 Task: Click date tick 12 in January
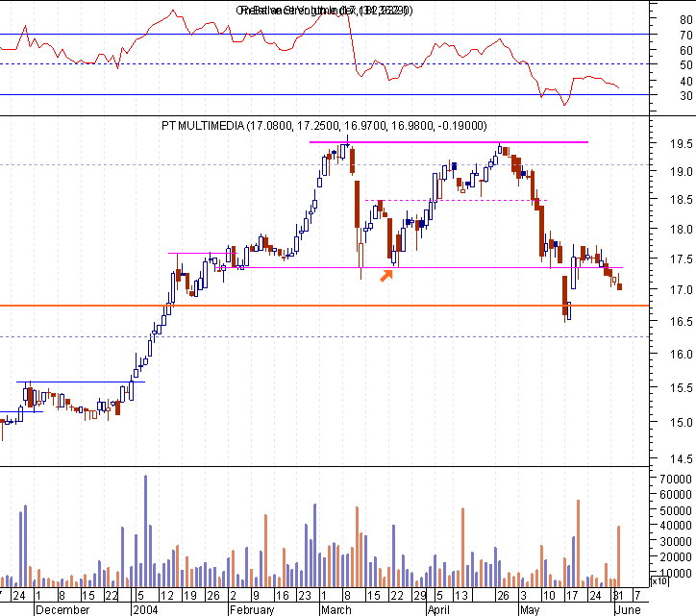[x=167, y=596]
